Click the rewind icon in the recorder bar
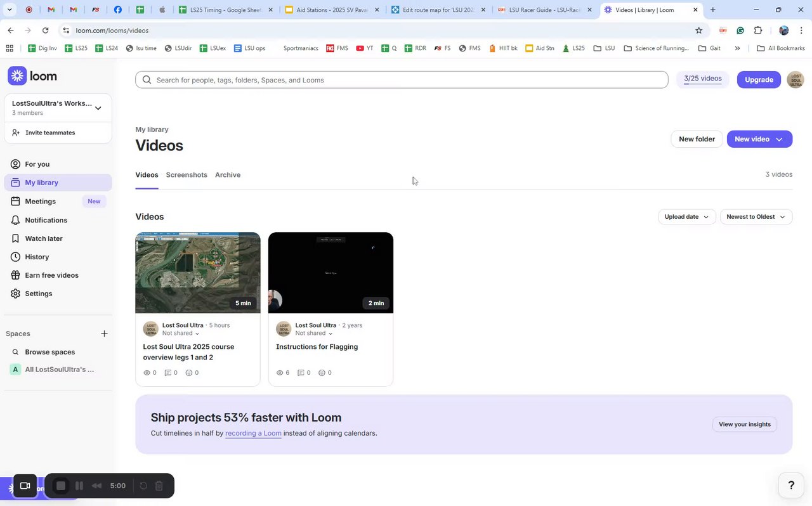 pyautogui.click(x=97, y=486)
